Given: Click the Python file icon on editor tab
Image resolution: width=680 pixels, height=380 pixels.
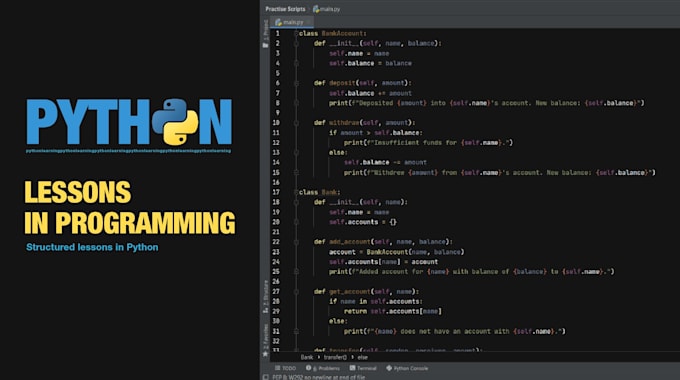Looking at the screenshot, I should click(278, 22).
